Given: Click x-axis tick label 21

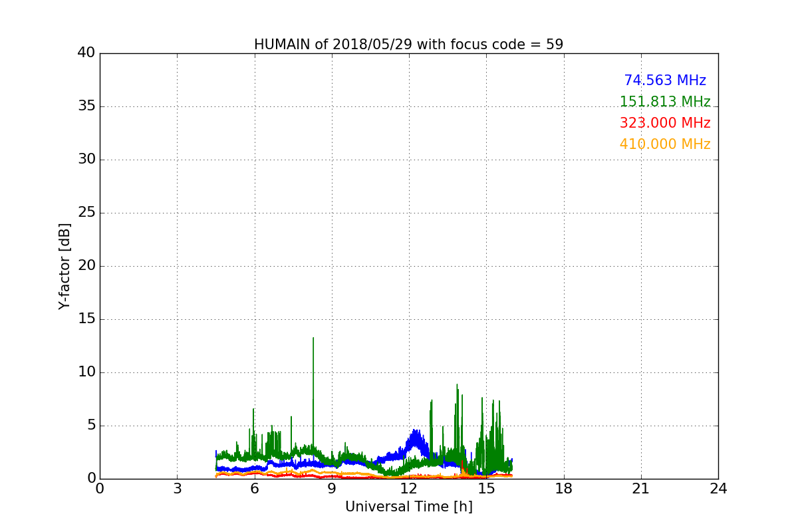Looking at the screenshot, I should 641,489.
